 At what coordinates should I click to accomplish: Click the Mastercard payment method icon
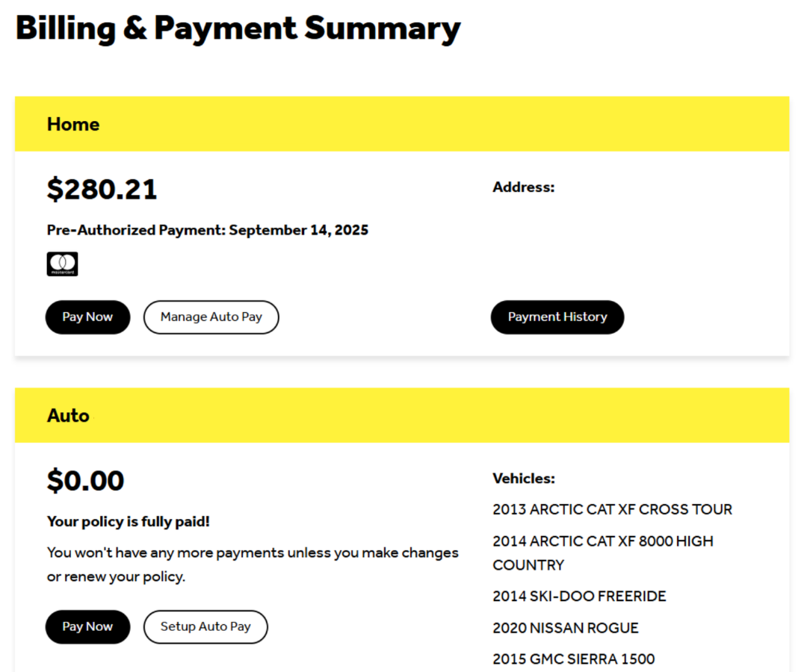62,264
